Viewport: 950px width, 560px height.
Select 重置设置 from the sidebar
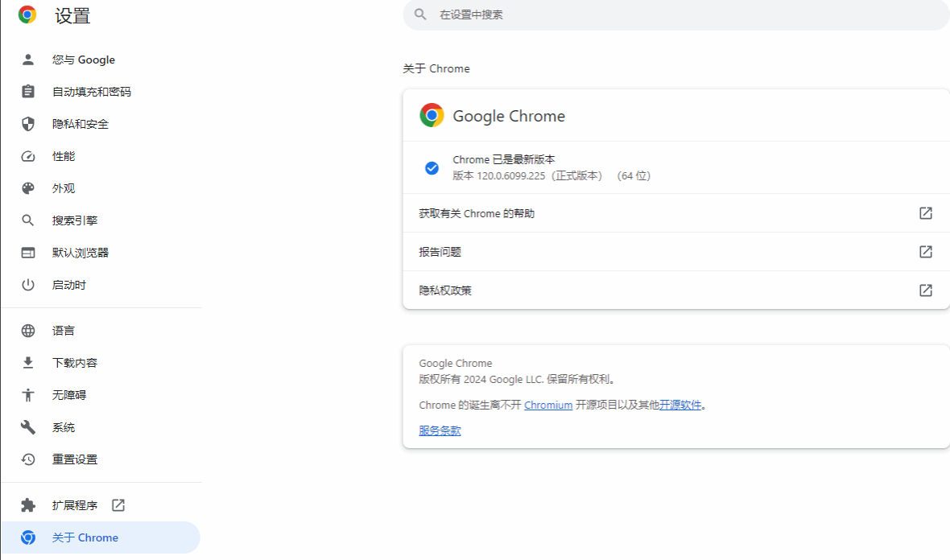75,459
